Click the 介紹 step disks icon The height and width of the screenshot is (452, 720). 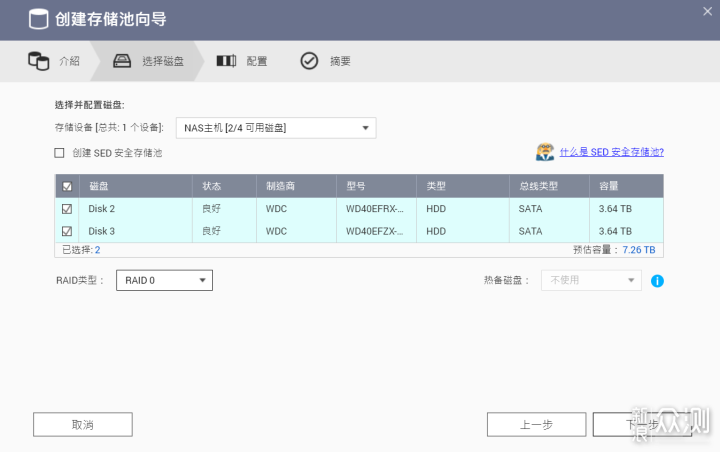click(39, 61)
